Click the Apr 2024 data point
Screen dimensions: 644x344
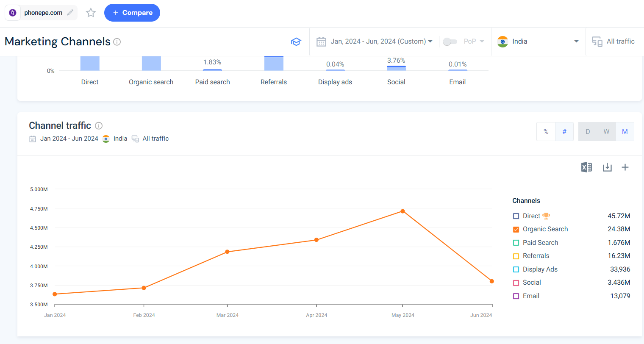point(316,240)
